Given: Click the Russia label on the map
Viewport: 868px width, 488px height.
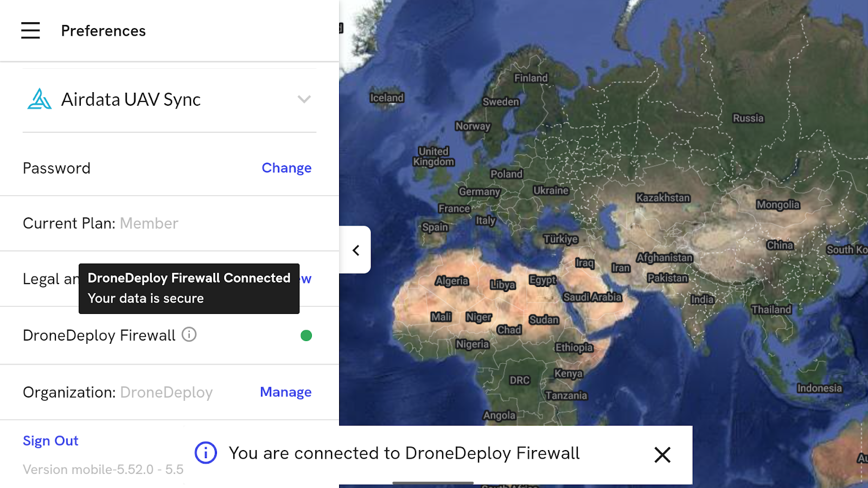Looking at the screenshot, I should coord(748,118).
